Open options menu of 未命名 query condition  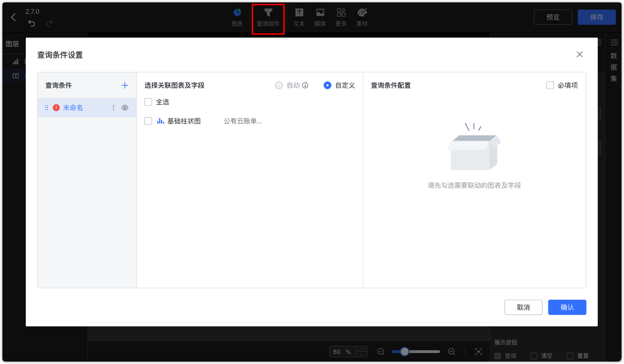point(113,107)
